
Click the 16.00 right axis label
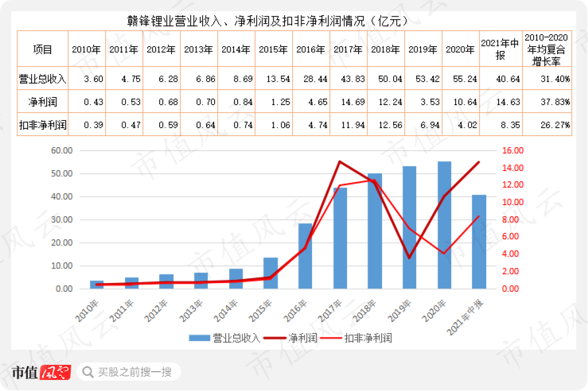(x=513, y=150)
